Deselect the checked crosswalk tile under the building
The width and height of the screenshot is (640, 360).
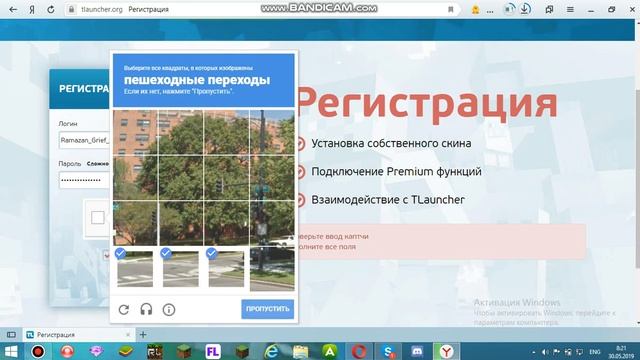click(x=135, y=269)
